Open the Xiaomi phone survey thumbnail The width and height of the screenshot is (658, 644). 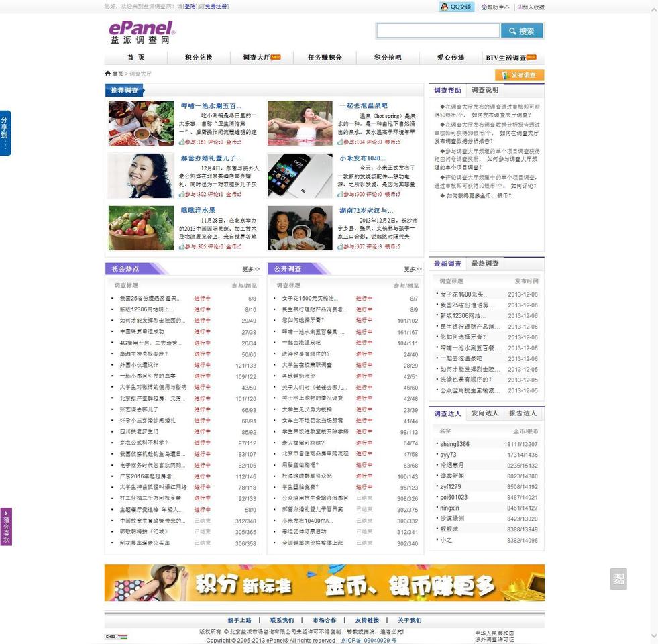[299, 176]
